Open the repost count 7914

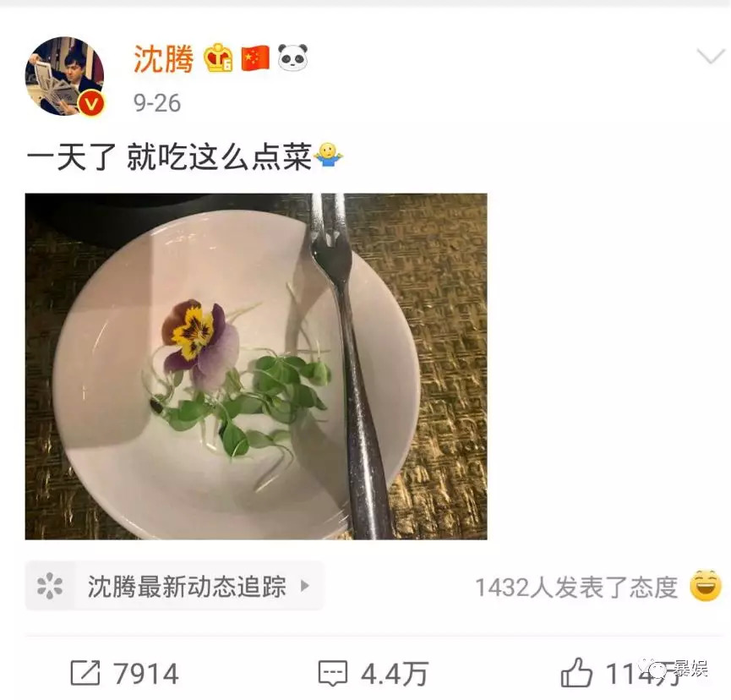146,674
